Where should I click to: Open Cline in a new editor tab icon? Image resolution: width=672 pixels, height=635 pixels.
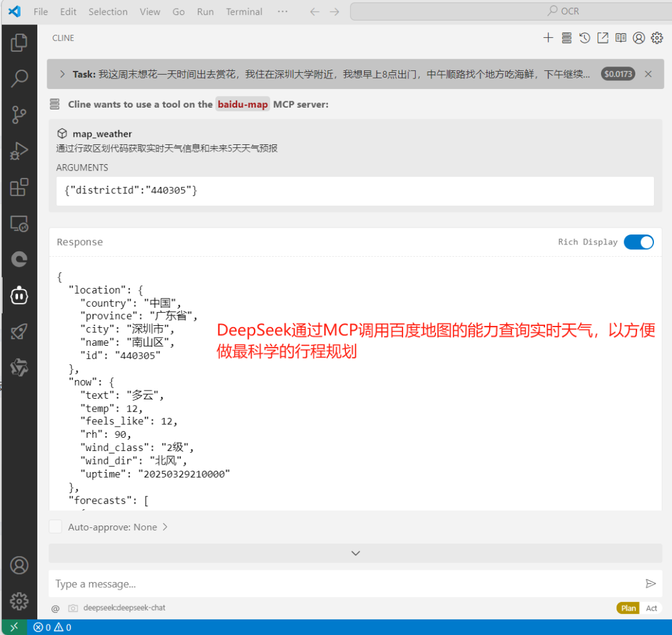click(602, 37)
